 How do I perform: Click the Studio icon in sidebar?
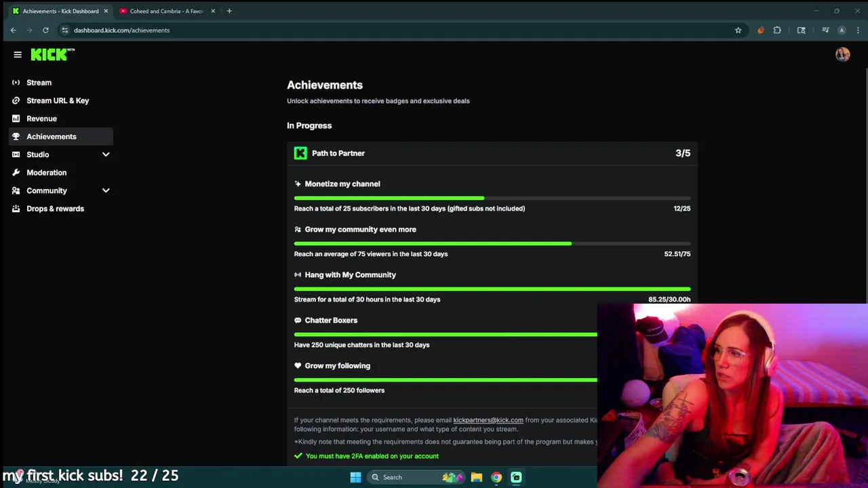click(16, 155)
